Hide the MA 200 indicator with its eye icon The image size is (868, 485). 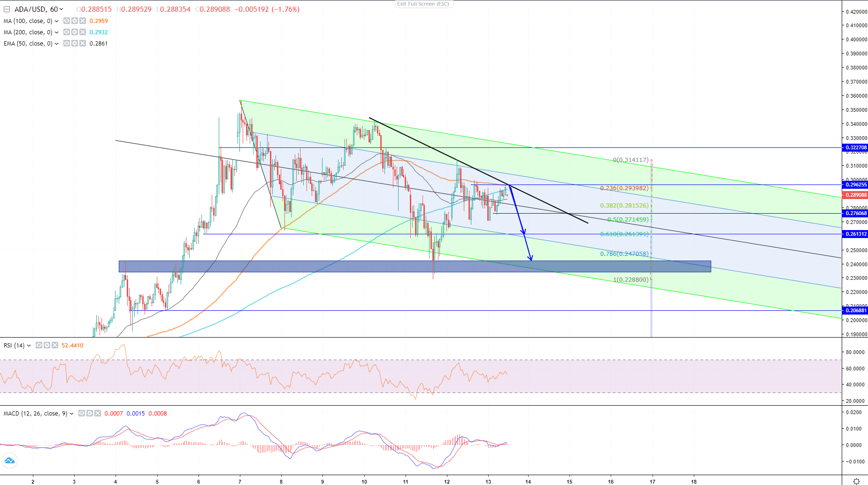[67, 32]
